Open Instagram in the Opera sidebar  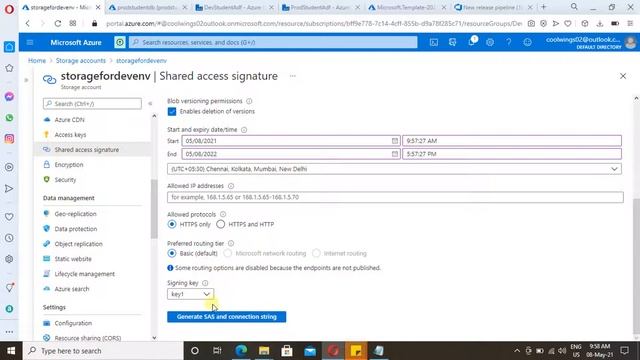9,139
